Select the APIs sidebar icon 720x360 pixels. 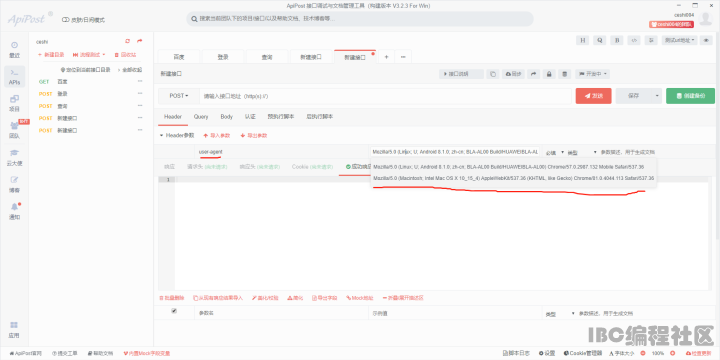point(14,76)
